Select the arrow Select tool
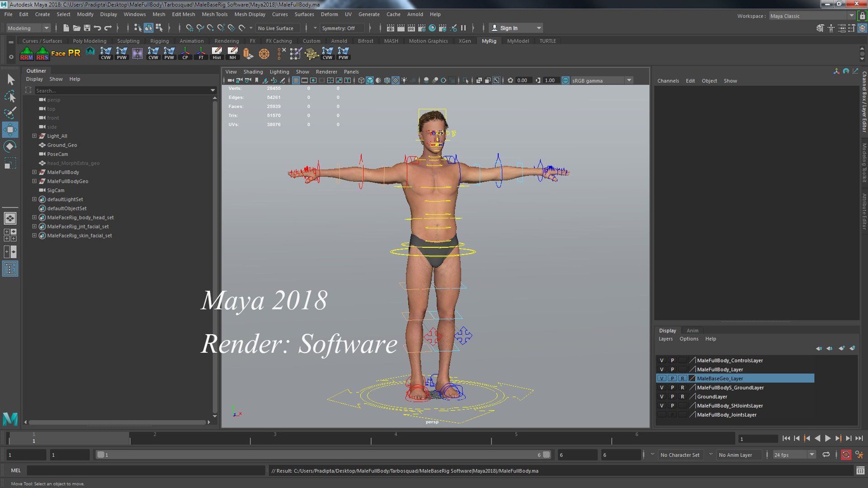This screenshot has height=488, width=868. pos(10,80)
